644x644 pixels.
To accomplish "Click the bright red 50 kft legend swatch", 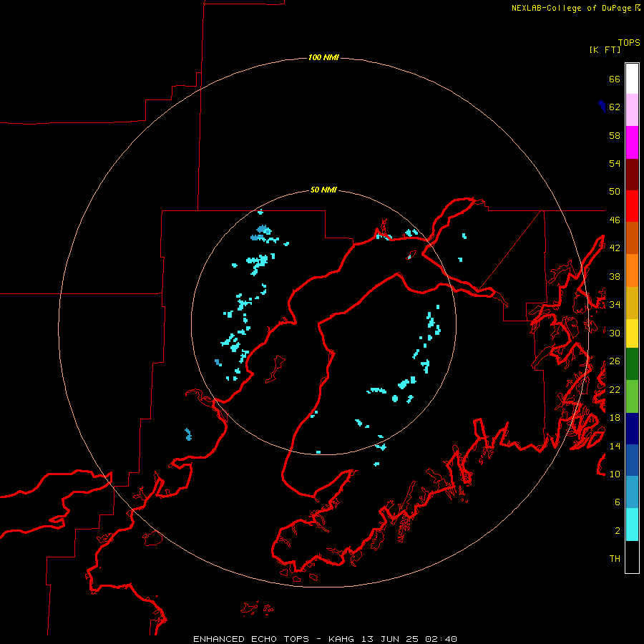I will click(632, 206).
